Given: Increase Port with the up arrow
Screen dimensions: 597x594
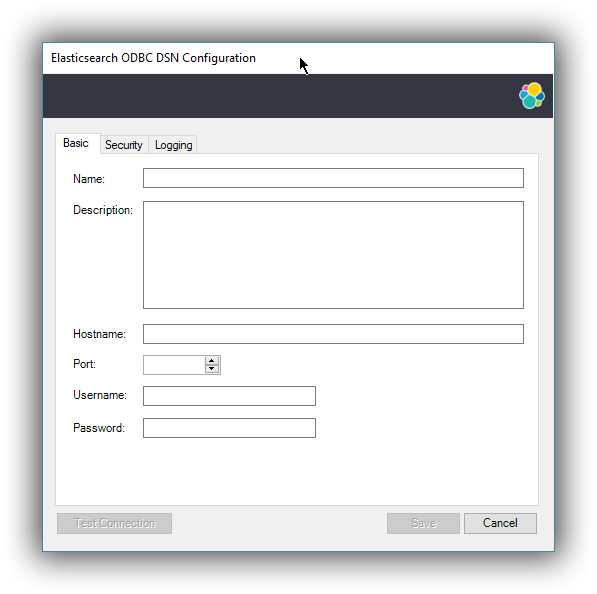Looking at the screenshot, I should [212, 360].
